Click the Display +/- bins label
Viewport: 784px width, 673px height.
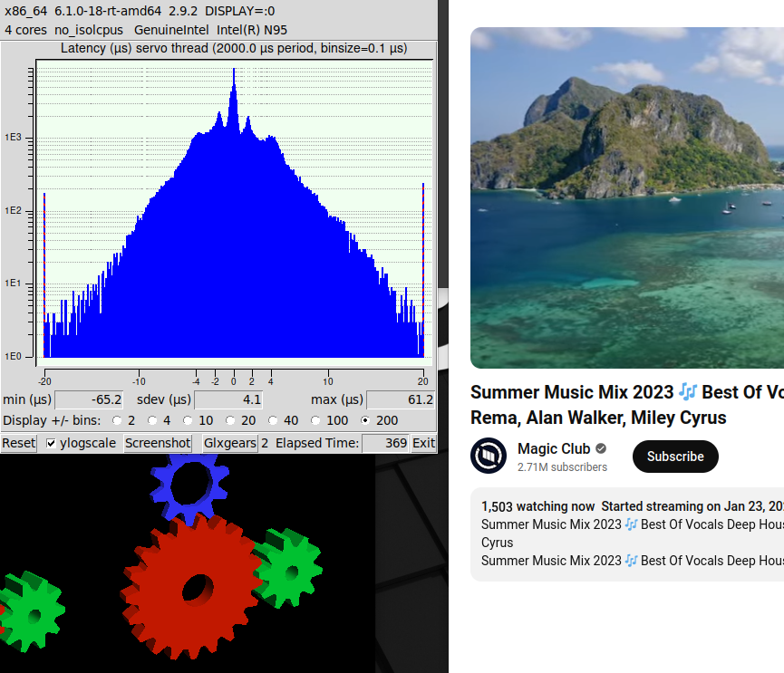52,420
